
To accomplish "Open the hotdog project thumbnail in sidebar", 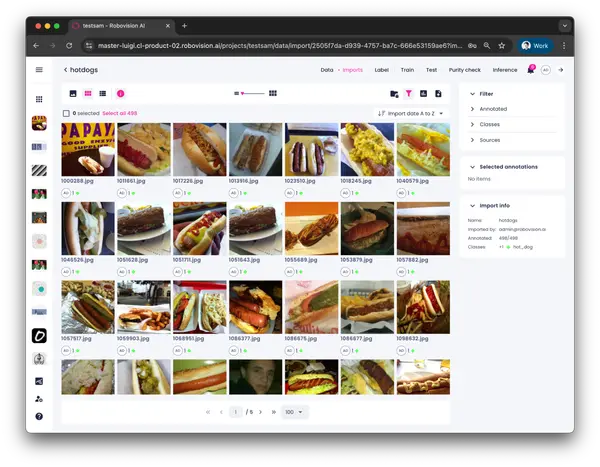I will point(39,123).
